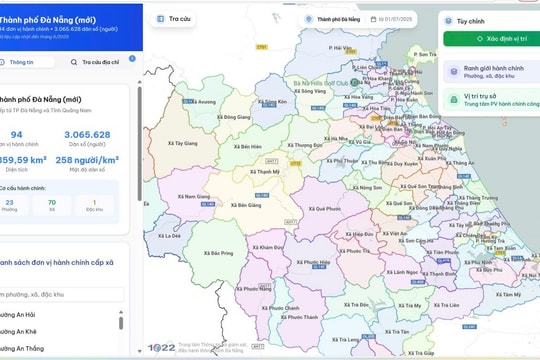Toggle the Ranh giới hành chính layer option
540x360 pixels.
[492, 72]
